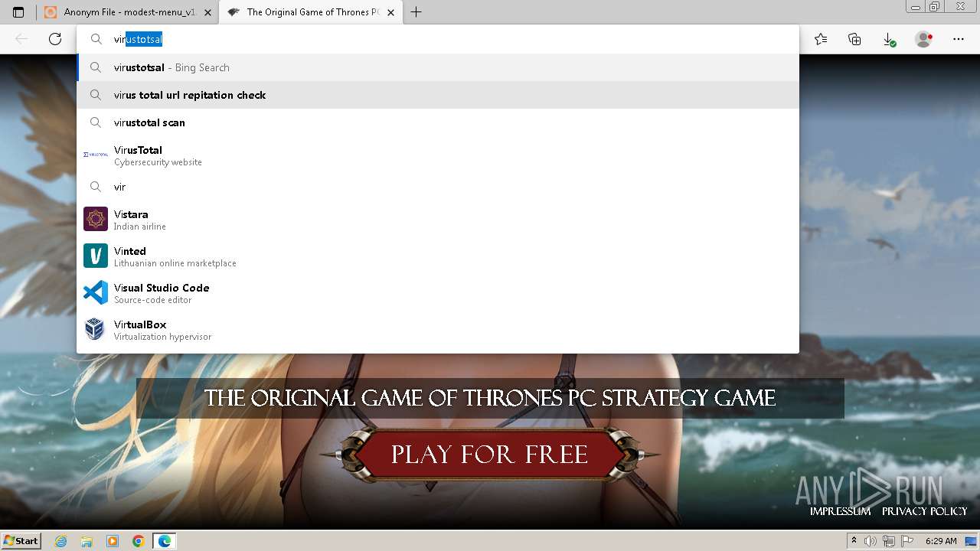980x551 pixels.
Task: Launch Google Chrome from the taskbar
Action: click(x=139, y=541)
